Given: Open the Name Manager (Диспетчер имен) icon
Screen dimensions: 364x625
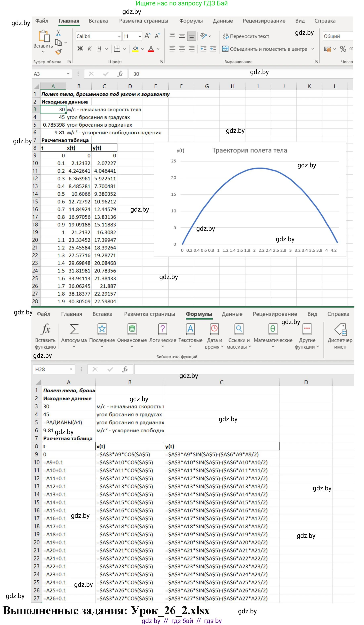Looking at the screenshot, I should 340,330.
